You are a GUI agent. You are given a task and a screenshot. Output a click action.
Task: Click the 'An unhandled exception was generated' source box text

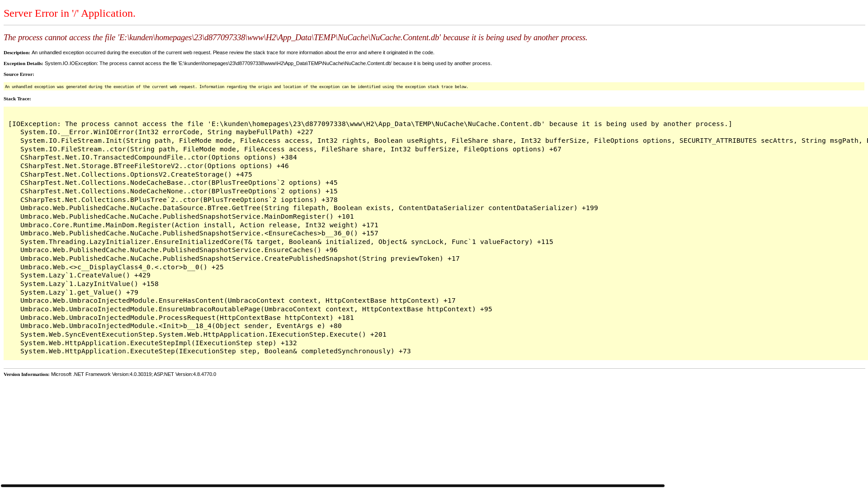click(x=236, y=87)
